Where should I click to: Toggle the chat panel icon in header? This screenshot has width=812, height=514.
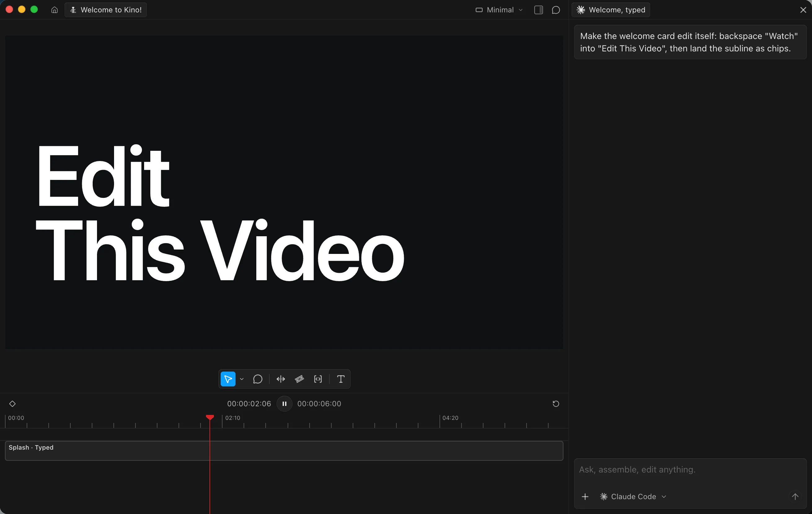click(556, 10)
